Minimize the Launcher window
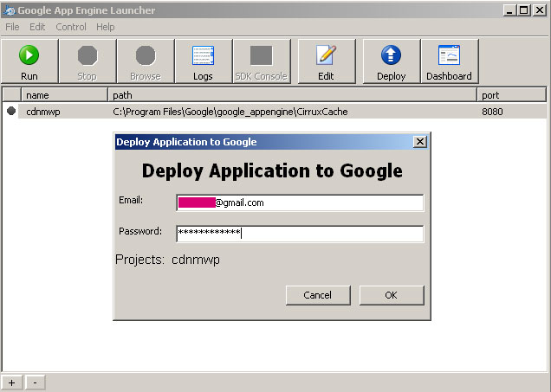Image resolution: width=551 pixels, height=392 pixels. [509, 10]
